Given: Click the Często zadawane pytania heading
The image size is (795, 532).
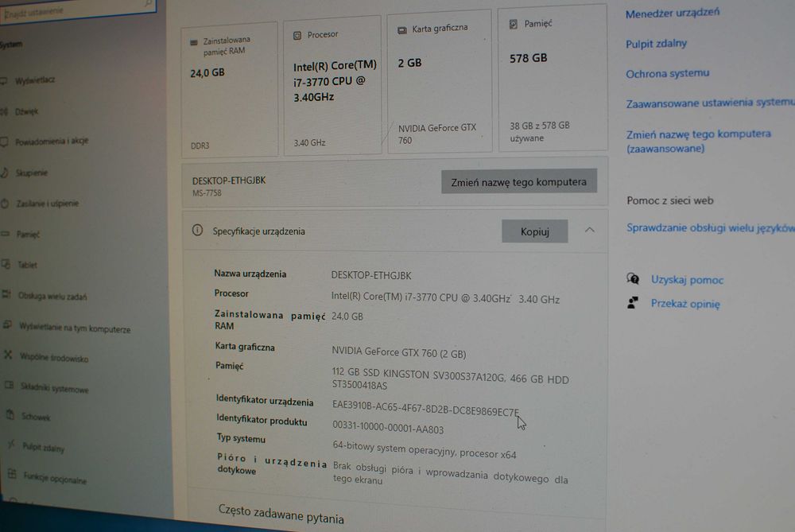Looking at the screenshot, I should coord(281,514).
